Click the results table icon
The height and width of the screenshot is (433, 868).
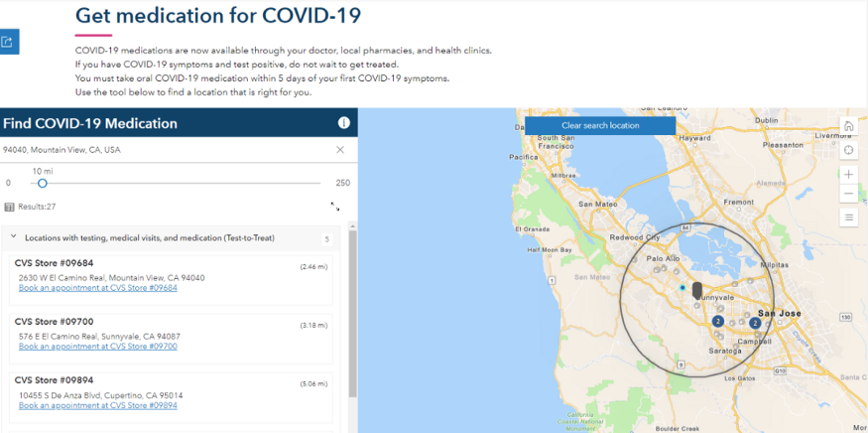point(9,207)
